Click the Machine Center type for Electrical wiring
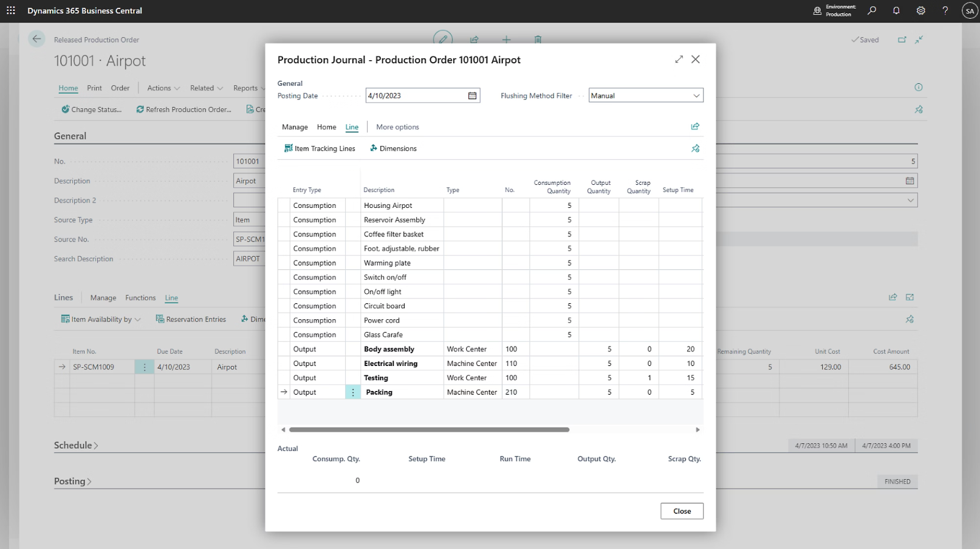Image resolution: width=980 pixels, height=549 pixels. pyautogui.click(x=472, y=364)
